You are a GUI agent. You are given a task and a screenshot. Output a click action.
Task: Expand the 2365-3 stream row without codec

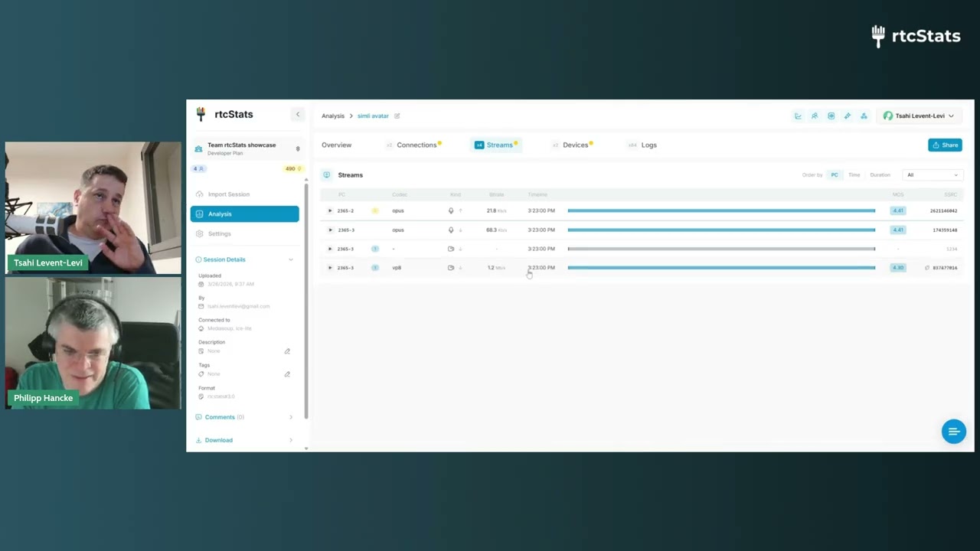click(x=330, y=249)
